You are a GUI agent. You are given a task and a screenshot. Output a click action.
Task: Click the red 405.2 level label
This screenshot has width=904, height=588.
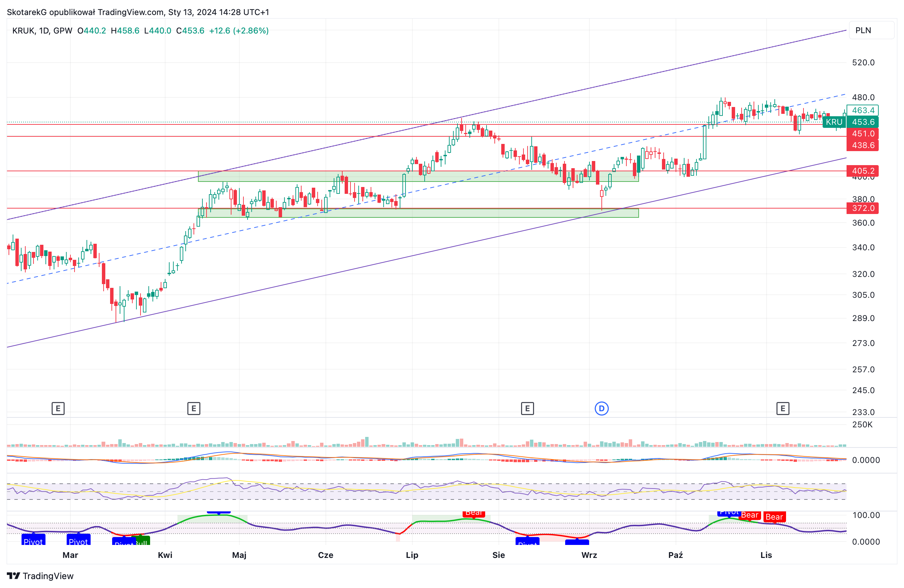863,171
